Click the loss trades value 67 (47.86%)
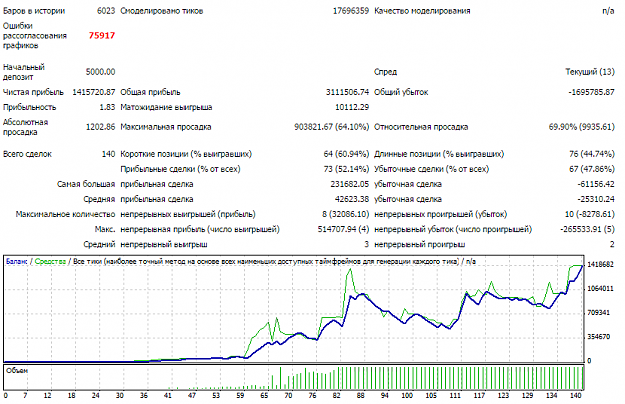Viewport: 625px width, 404px height. [592, 169]
